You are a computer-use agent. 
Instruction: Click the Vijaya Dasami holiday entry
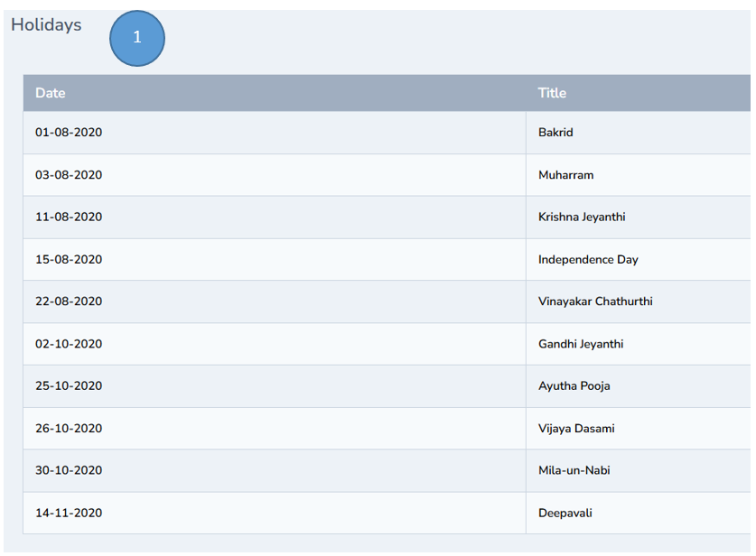pyautogui.click(x=271, y=428)
